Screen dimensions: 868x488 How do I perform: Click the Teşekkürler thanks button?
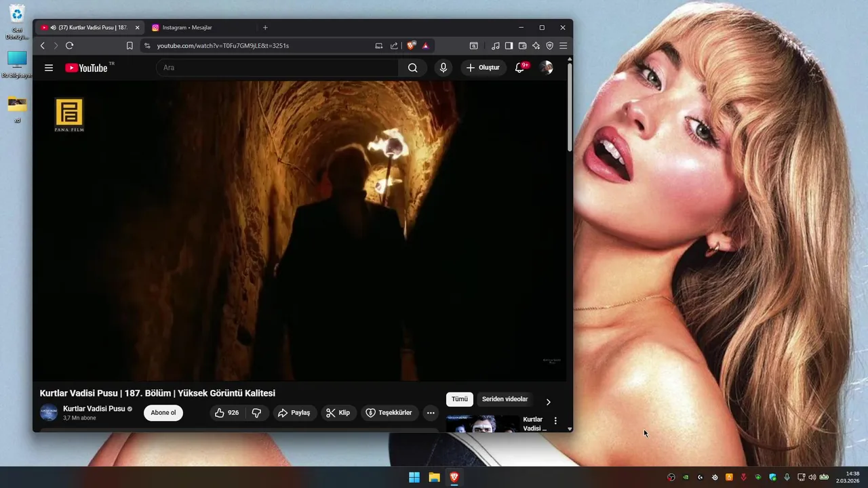[x=389, y=413]
